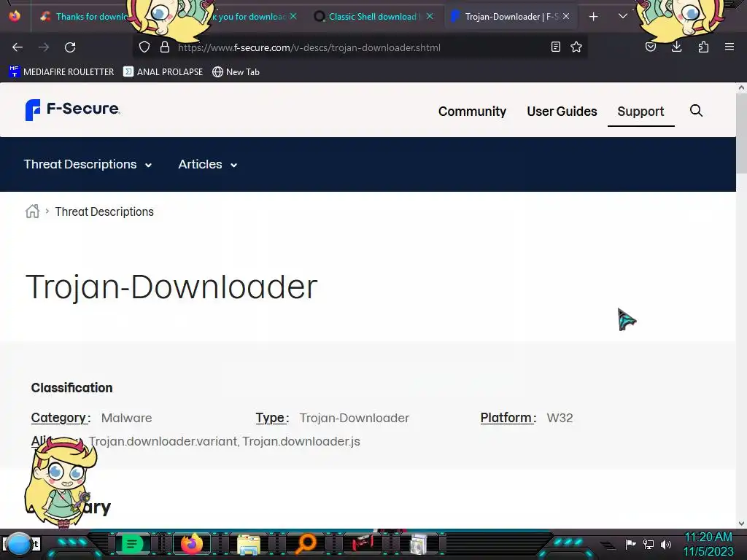
Task: Go back to the previous page
Action: 18,47
